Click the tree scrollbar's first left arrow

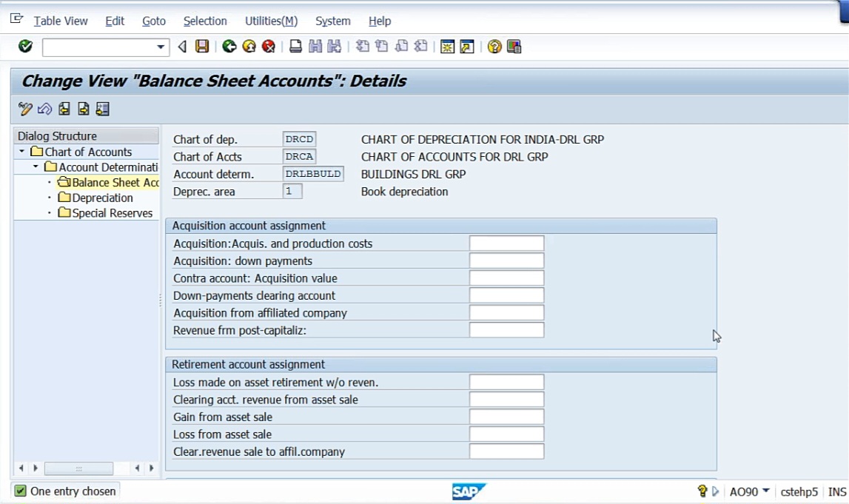click(x=21, y=468)
